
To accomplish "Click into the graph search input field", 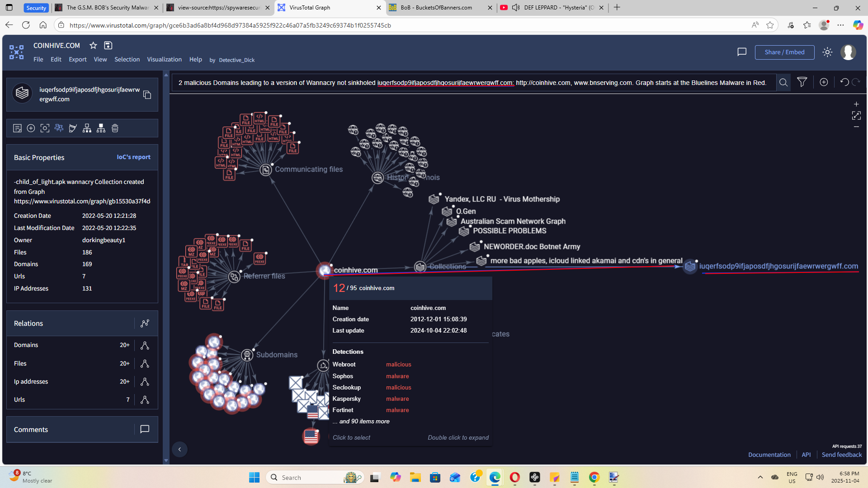I will (473, 82).
